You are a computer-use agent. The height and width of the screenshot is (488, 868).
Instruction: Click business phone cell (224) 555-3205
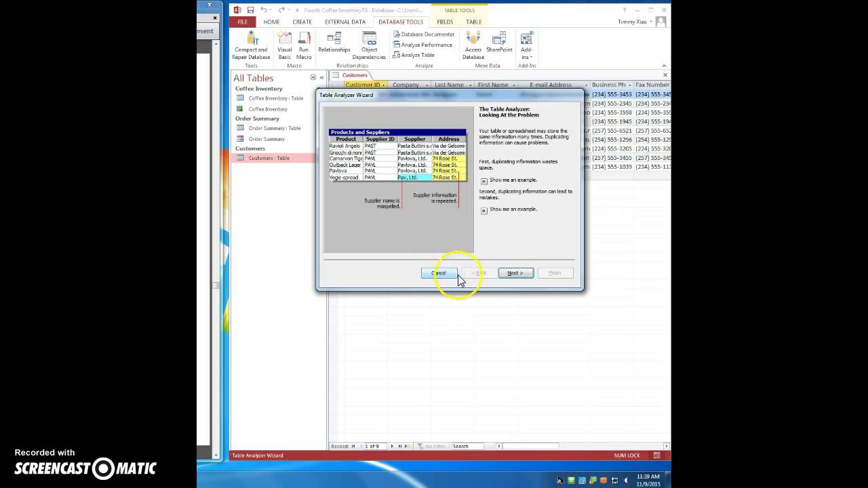click(612, 148)
